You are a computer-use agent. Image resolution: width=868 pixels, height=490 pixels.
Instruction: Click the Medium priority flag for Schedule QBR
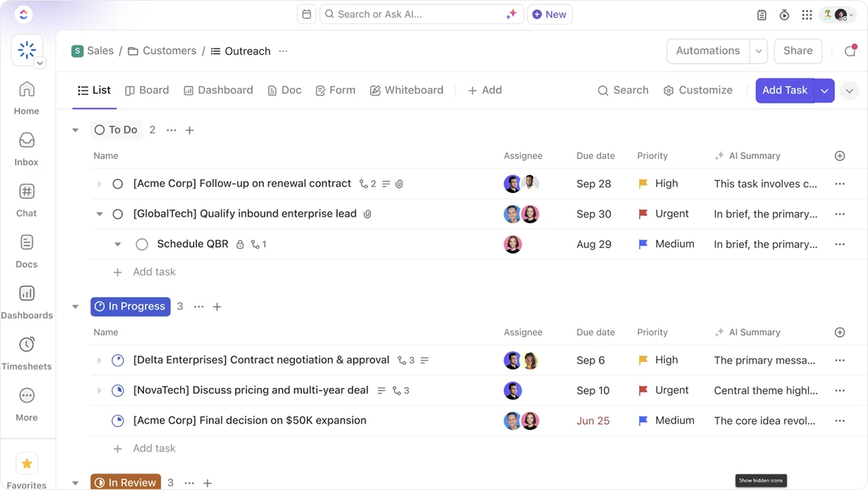(x=643, y=244)
